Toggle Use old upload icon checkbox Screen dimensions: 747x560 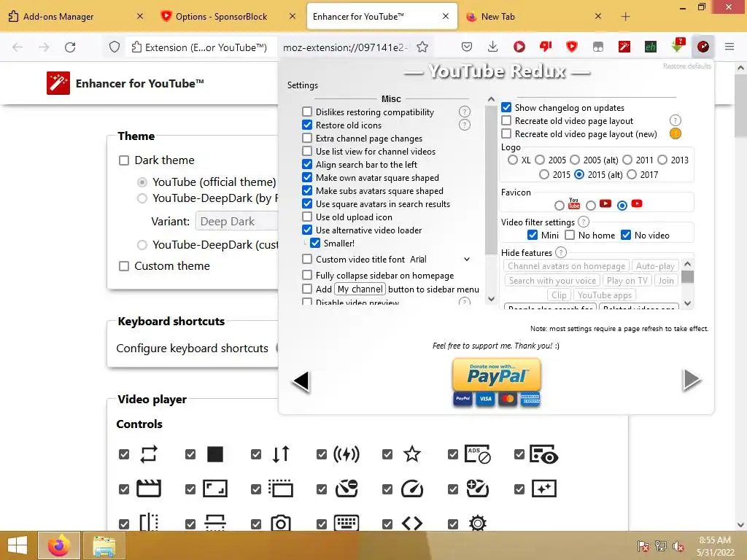click(x=307, y=217)
